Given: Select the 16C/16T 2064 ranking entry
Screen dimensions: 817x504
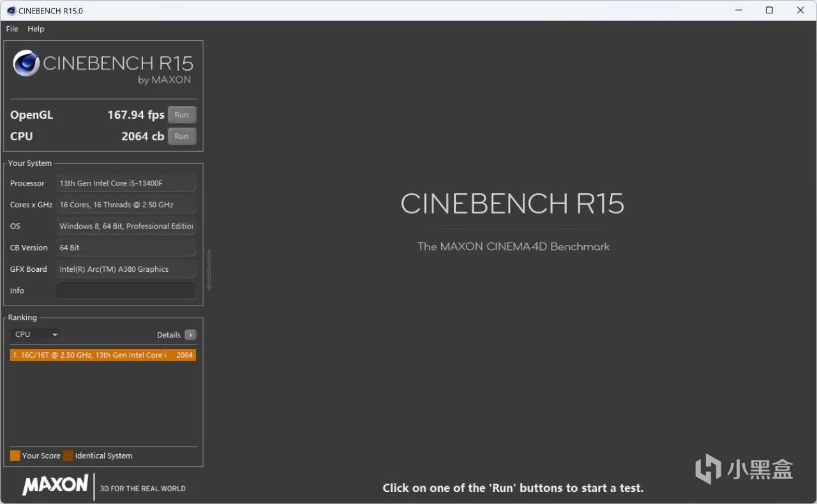Looking at the screenshot, I should [x=103, y=355].
